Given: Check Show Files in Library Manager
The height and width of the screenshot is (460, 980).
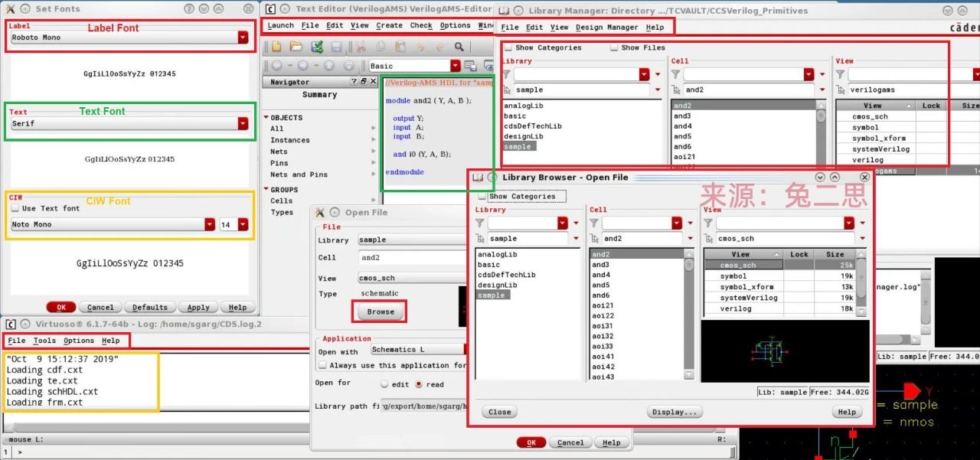Looking at the screenshot, I should pos(614,47).
